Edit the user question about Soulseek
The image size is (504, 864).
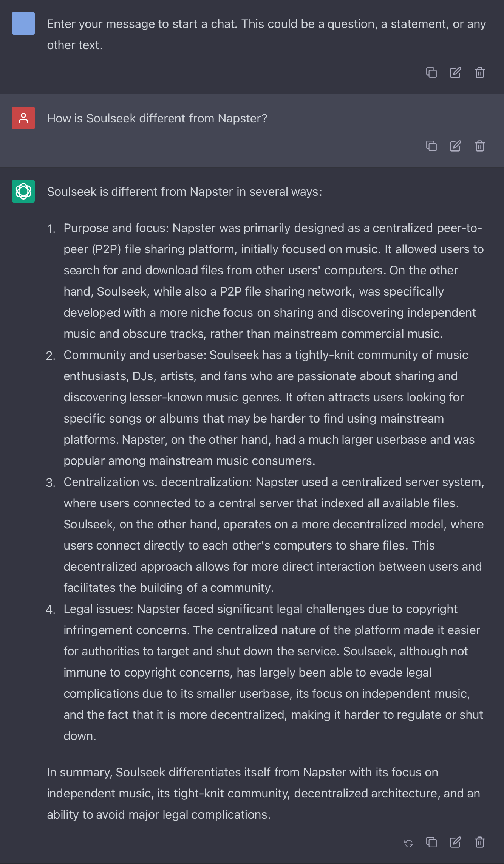point(455,146)
